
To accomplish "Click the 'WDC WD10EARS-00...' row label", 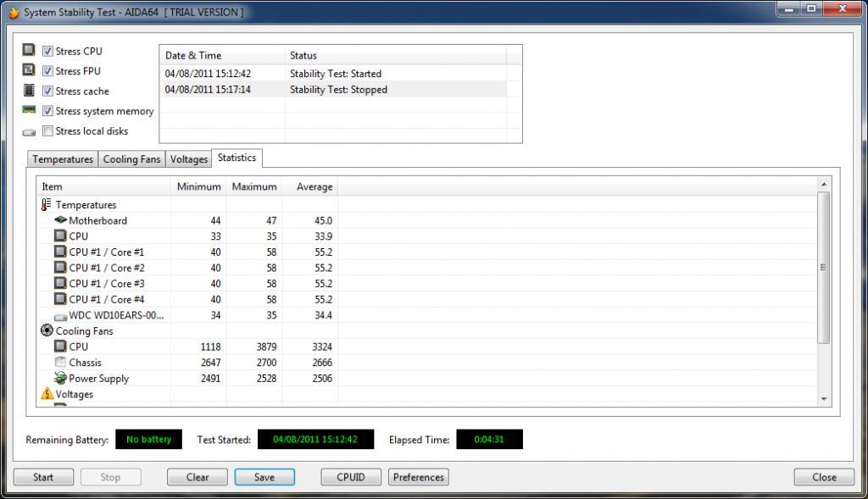I will click(x=116, y=315).
